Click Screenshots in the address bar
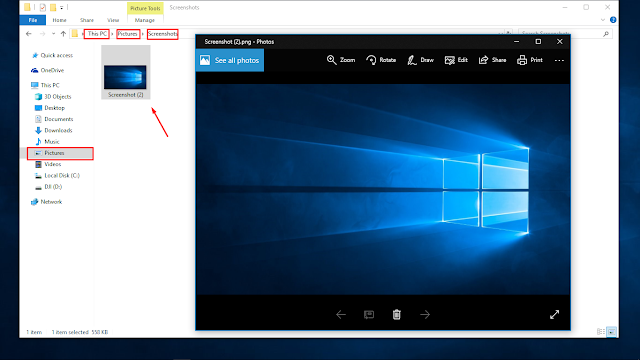Viewport: 640px width, 360px height. (x=162, y=34)
